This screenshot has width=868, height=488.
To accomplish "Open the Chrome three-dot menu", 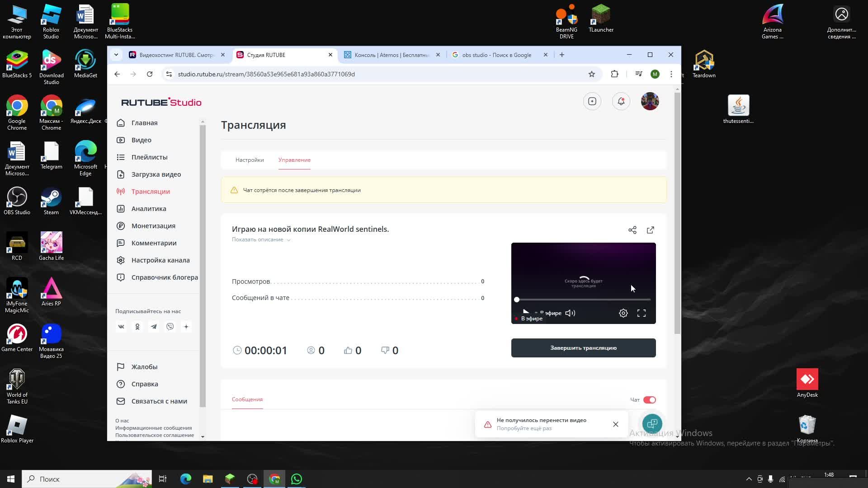I will pos(671,74).
